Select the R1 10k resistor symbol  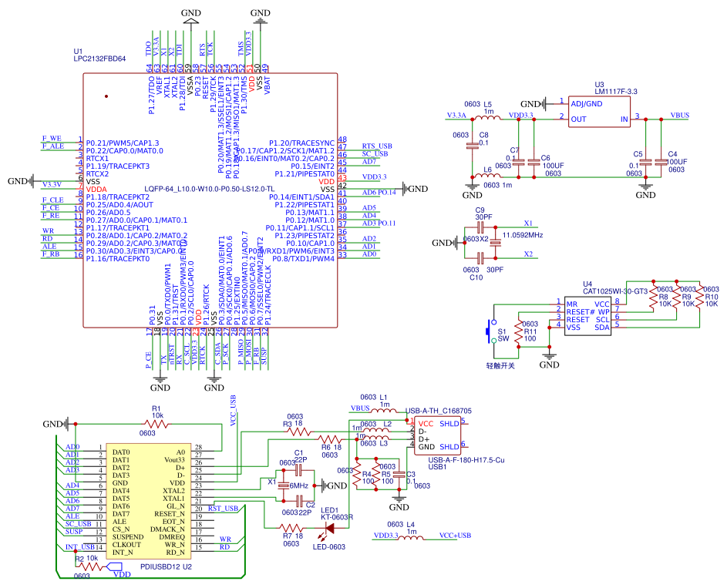point(157,424)
